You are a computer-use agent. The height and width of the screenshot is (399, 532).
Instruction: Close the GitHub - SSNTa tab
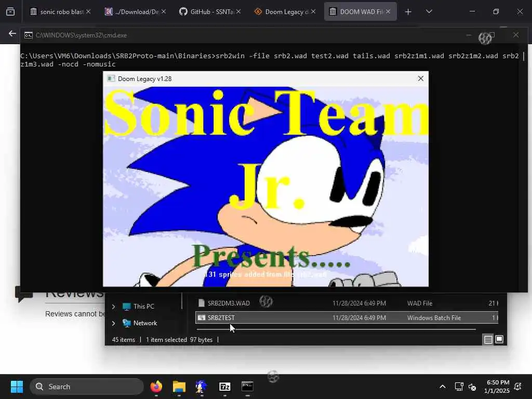[x=238, y=11]
